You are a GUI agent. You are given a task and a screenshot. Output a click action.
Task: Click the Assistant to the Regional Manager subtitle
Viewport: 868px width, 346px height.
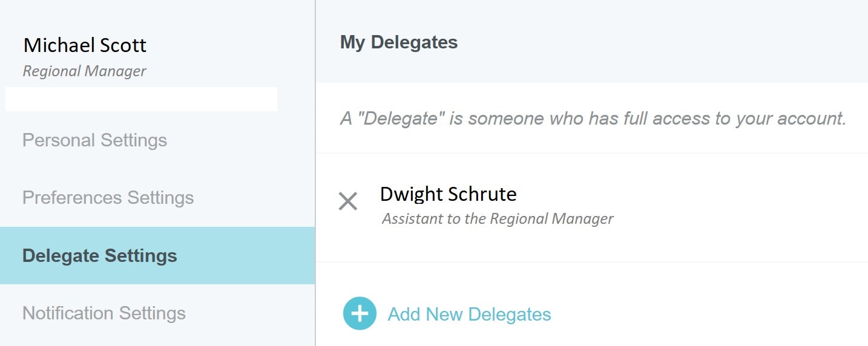pos(497,218)
